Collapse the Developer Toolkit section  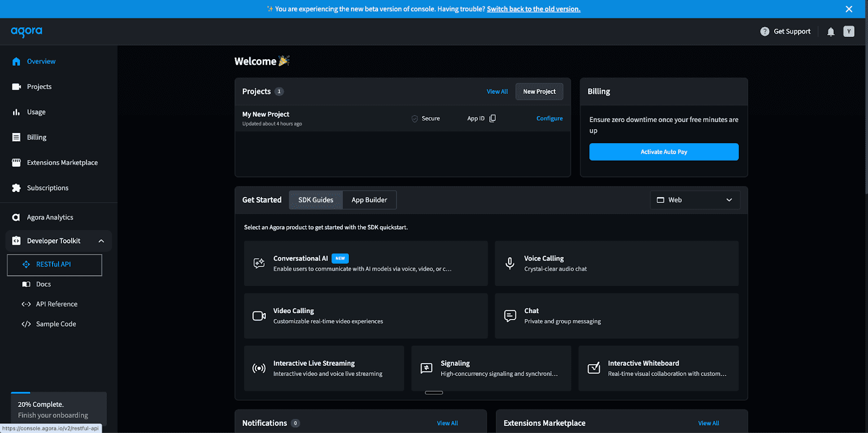click(x=101, y=241)
